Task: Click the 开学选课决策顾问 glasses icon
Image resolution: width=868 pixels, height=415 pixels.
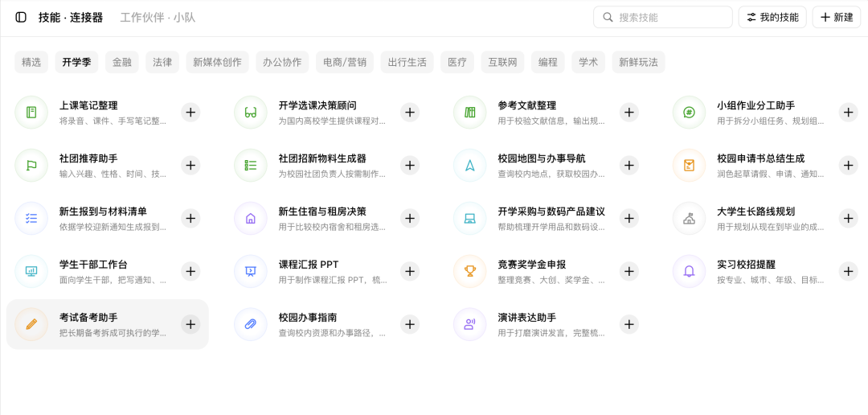Action: [x=251, y=113]
